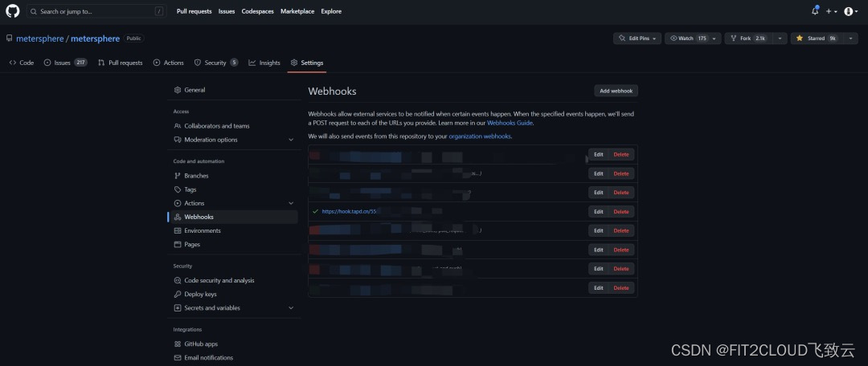Open Environments settings
Image resolution: width=868 pixels, height=366 pixels.
[x=232, y=230]
